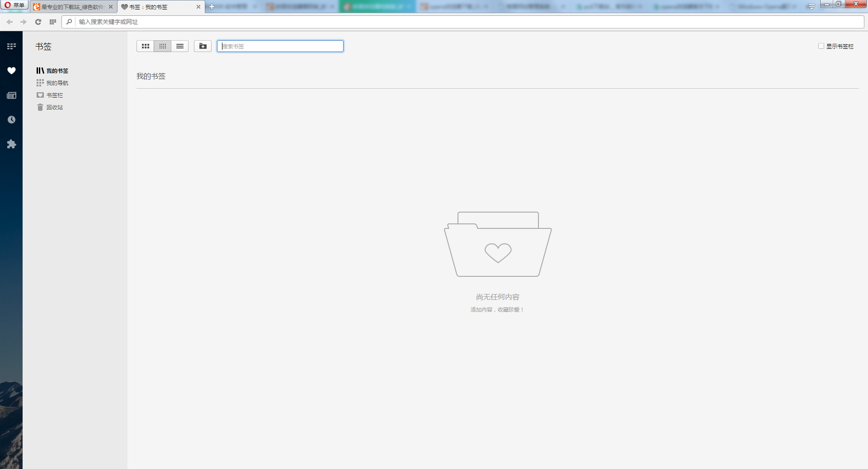Screen dimensions: 868x469
Task: Open Extensions via the puzzle icon
Action: [11, 144]
